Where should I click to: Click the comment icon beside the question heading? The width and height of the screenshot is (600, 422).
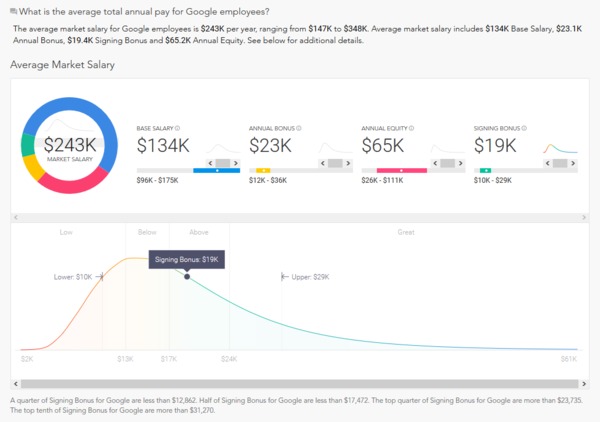pos(13,12)
